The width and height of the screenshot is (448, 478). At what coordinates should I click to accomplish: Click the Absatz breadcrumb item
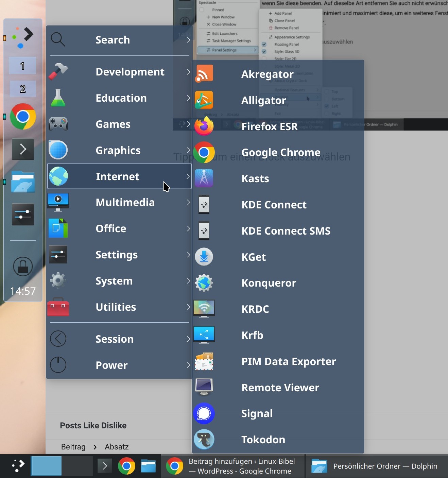pos(117,447)
